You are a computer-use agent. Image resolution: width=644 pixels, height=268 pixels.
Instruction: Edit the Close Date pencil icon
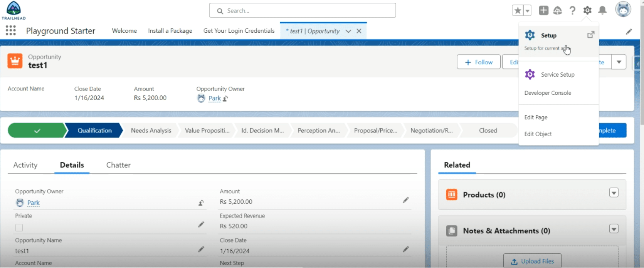[406, 250]
